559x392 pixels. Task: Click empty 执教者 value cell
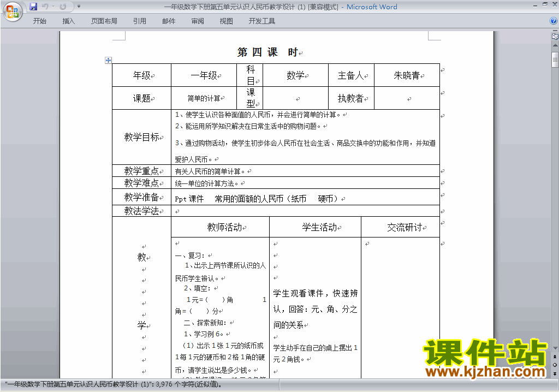pyautogui.click(x=407, y=98)
